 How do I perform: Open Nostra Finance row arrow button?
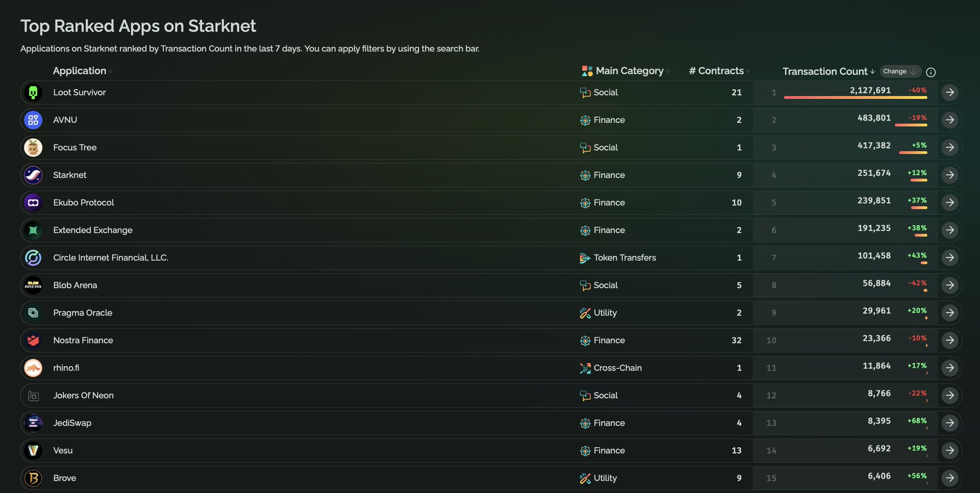pos(949,340)
